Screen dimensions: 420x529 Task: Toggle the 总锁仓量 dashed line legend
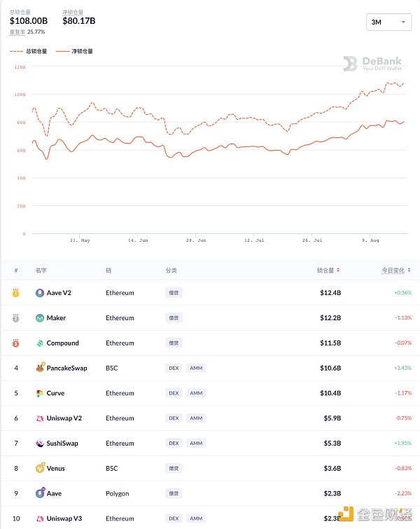[x=29, y=51]
